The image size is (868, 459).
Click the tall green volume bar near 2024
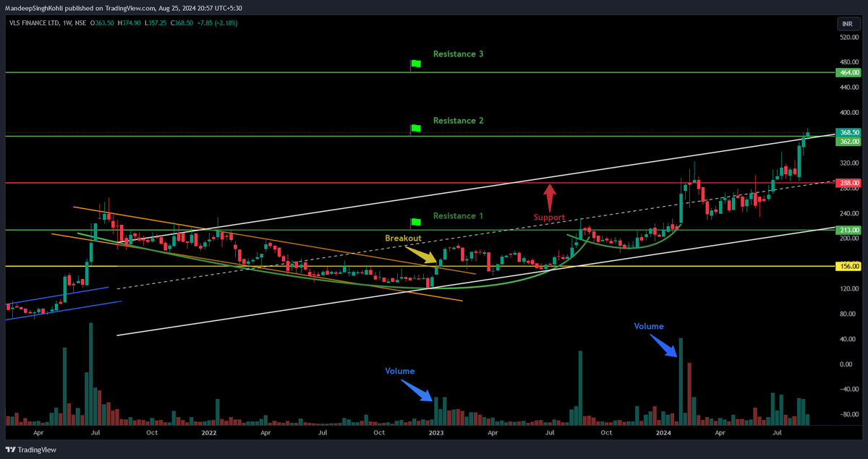click(x=680, y=379)
